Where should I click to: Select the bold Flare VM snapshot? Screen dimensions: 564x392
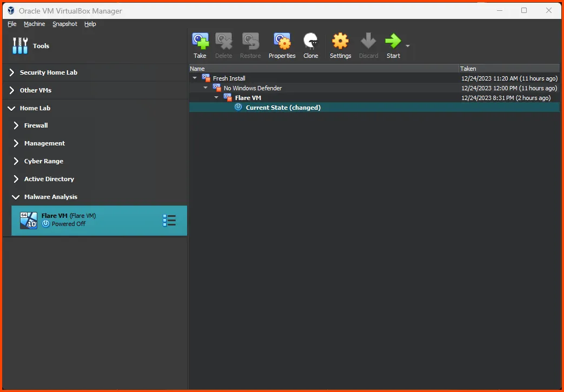pos(374,97)
